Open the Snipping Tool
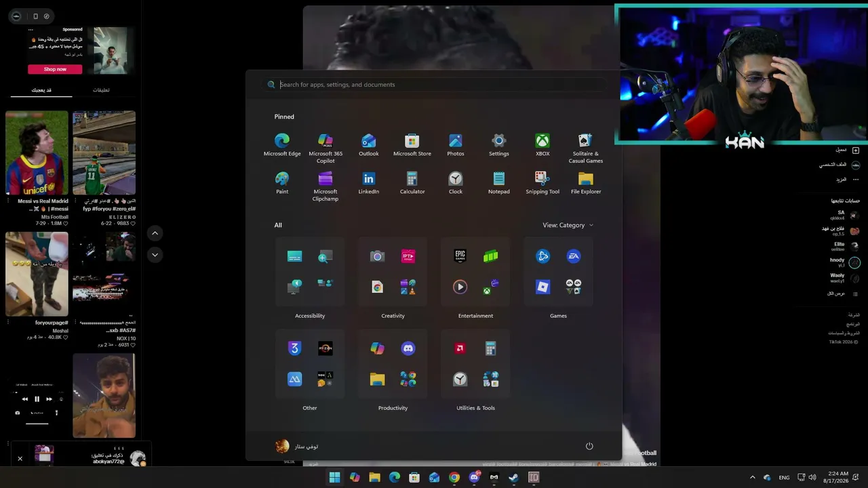This screenshot has height=488, width=868. (542, 183)
